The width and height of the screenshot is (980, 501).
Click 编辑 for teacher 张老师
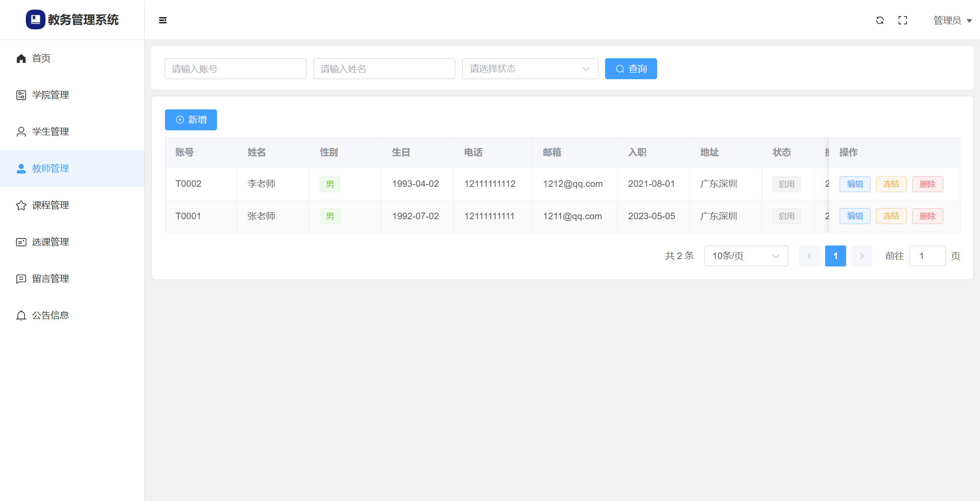click(x=854, y=216)
